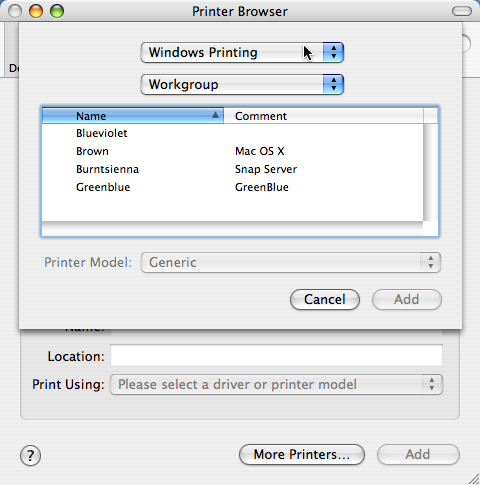The width and height of the screenshot is (480, 485).
Task: Select the Greenblue list entry
Action: click(233, 187)
